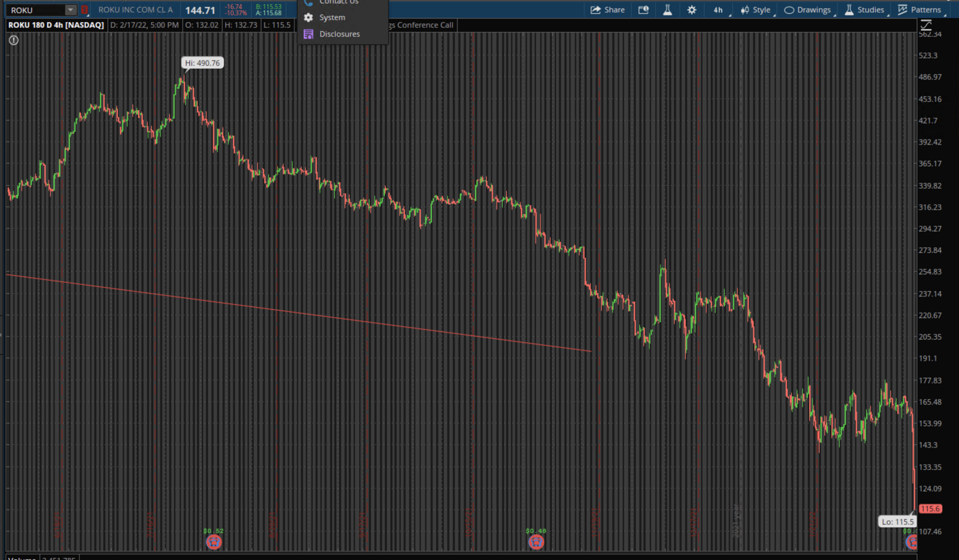Click the price axis scale icon
The height and width of the screenshot is (560, 959).
(926, 25)
